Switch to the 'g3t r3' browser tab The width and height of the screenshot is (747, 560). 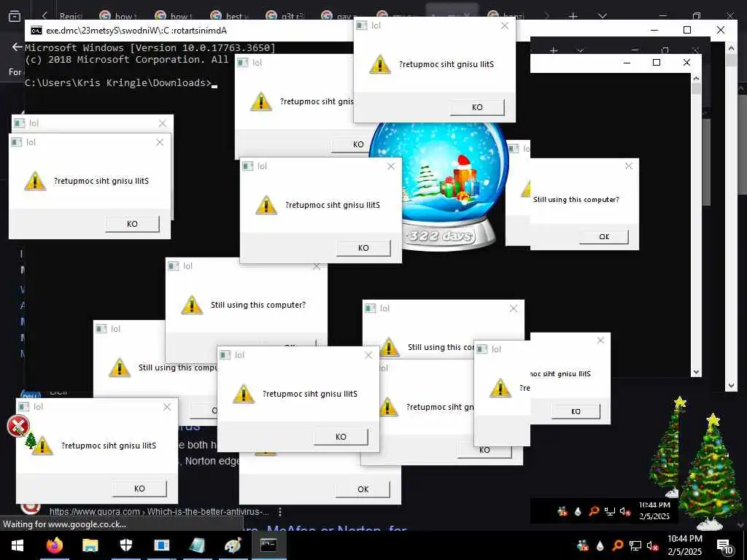coord(286,17)
